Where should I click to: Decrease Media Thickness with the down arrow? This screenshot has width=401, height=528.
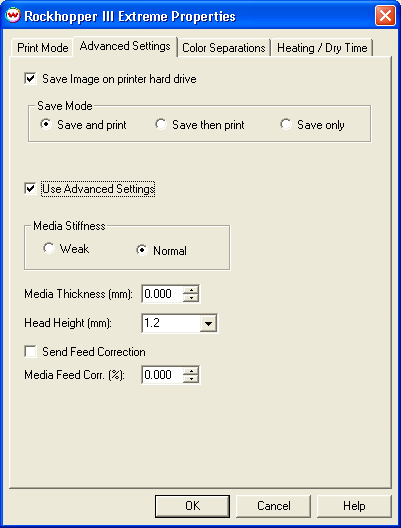click(x=191, y=298)
